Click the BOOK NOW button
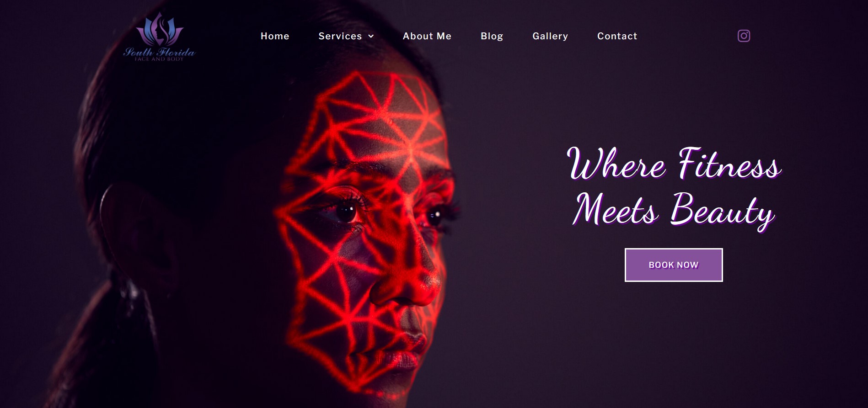 click(674, 265)
